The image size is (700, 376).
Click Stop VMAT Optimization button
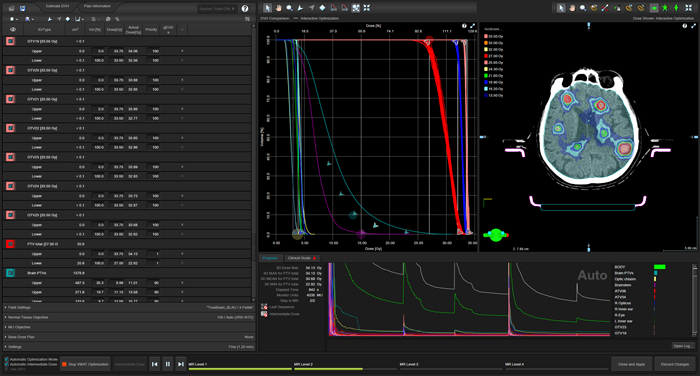(85, 364)
